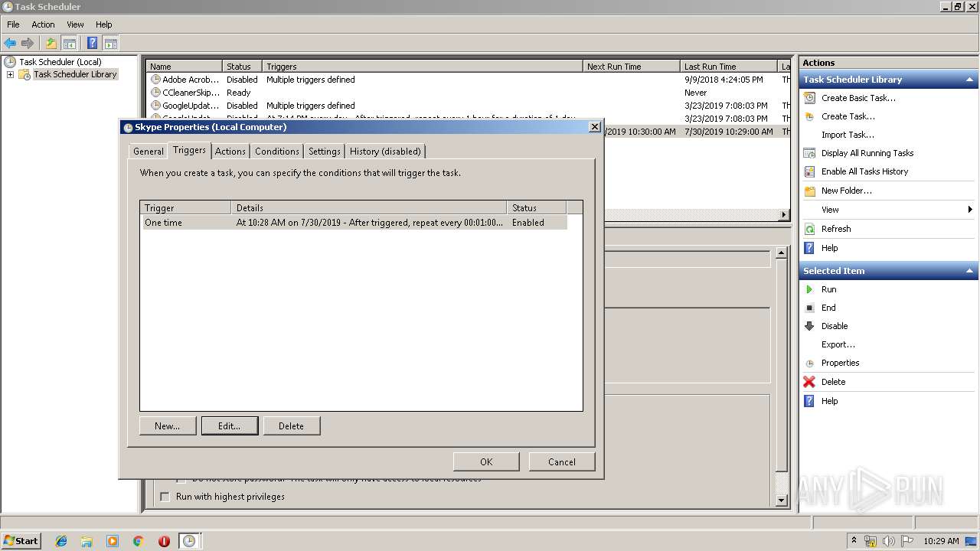Switch to the History (disabled) tab

(x=385, y=152)
